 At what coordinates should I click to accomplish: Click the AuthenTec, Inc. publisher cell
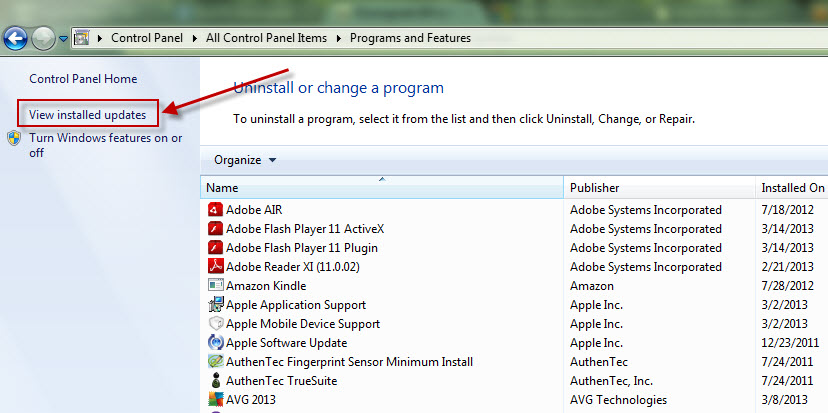point(611,381)
